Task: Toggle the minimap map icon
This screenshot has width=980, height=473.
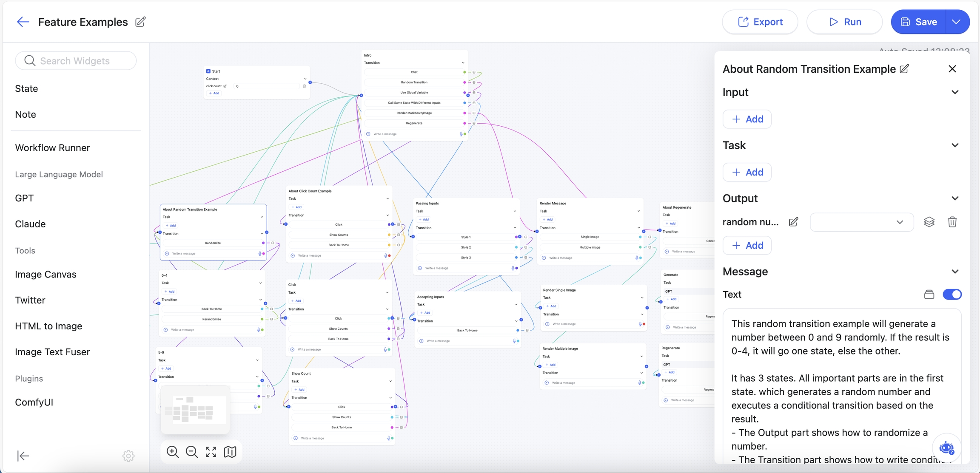Action: pos(230,452)
